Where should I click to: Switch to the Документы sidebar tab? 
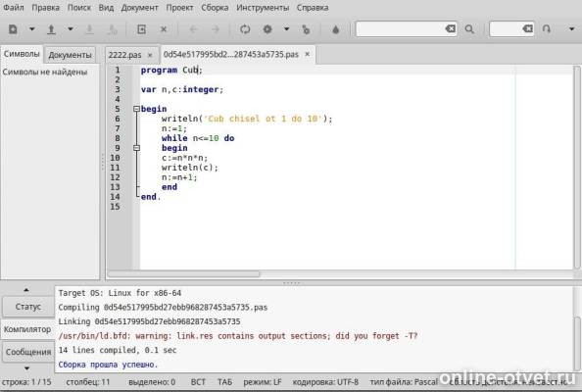coord(70,55)
